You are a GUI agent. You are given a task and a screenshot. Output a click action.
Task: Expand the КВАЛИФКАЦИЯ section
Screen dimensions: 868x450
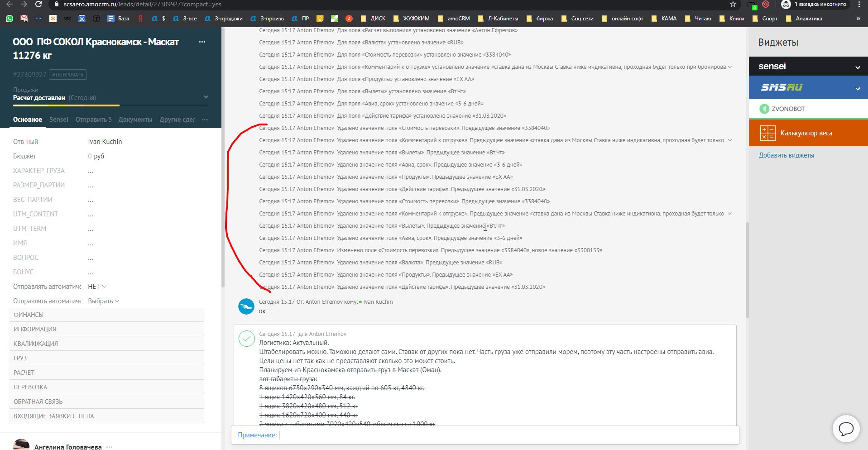click(106, 344)
